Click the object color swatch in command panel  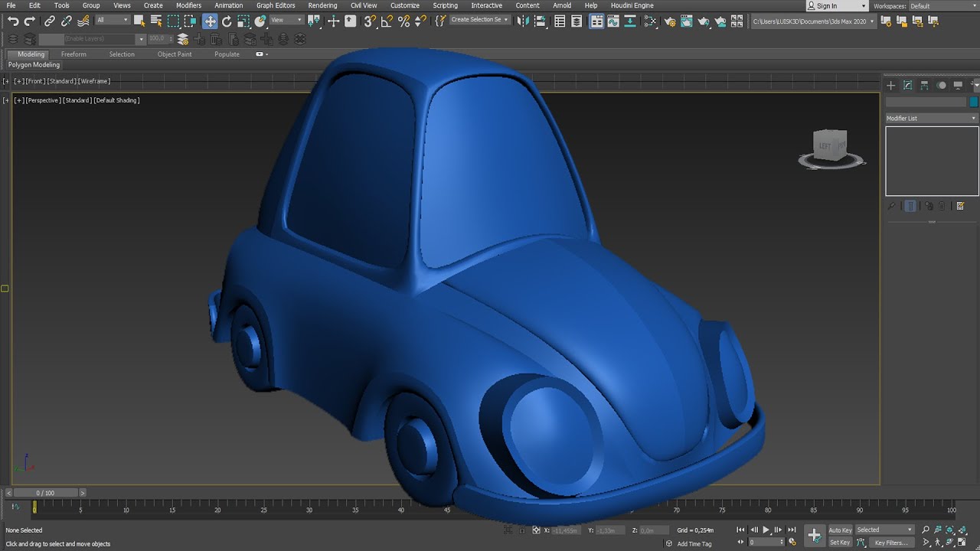[x=974, y=102]
